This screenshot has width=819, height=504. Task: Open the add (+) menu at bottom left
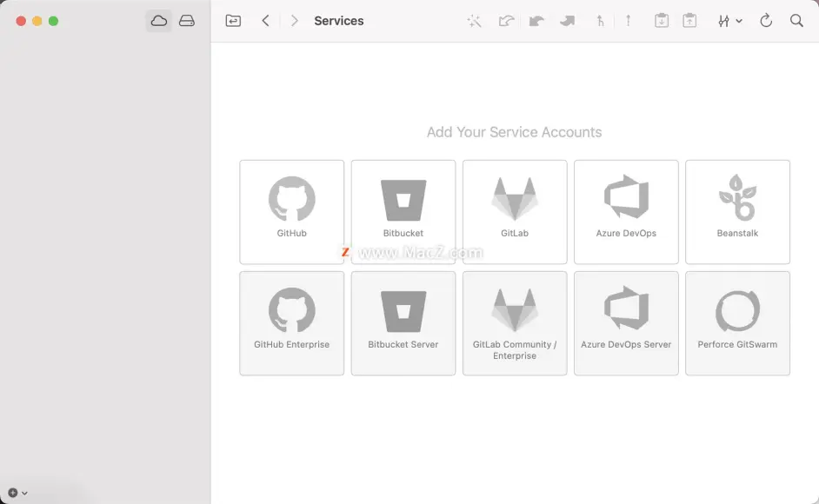[17, 493]
